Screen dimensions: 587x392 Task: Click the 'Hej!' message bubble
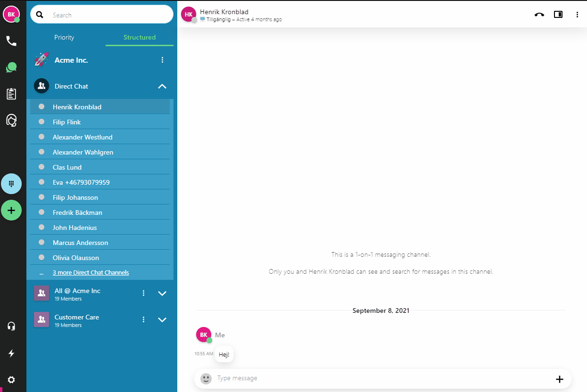point(224,354)
